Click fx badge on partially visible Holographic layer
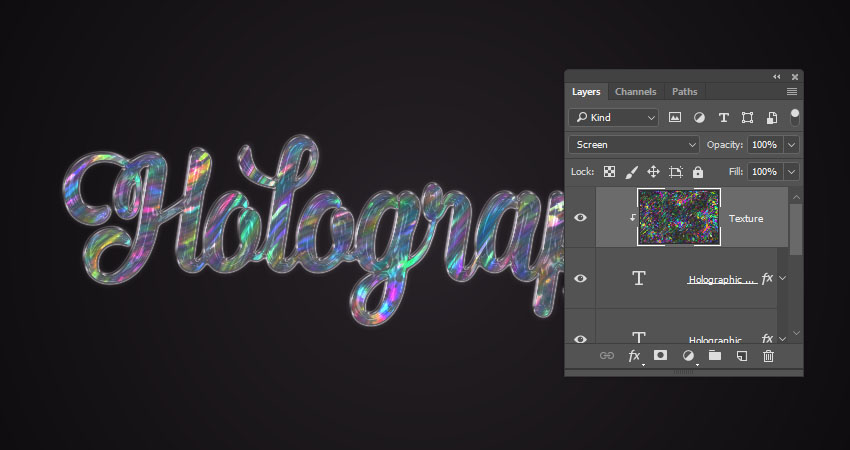 [767, 338]
